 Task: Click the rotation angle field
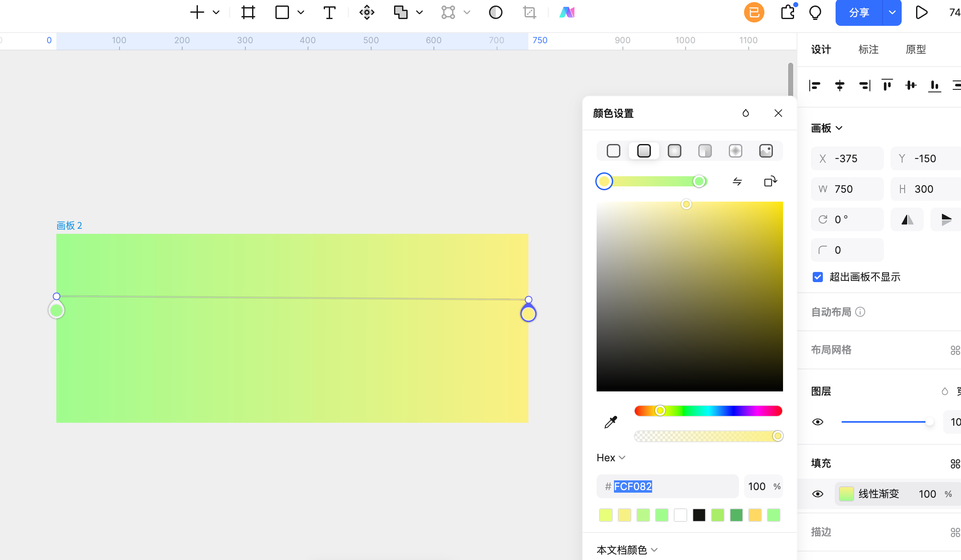pyautogui.click(x=847, y=219)
